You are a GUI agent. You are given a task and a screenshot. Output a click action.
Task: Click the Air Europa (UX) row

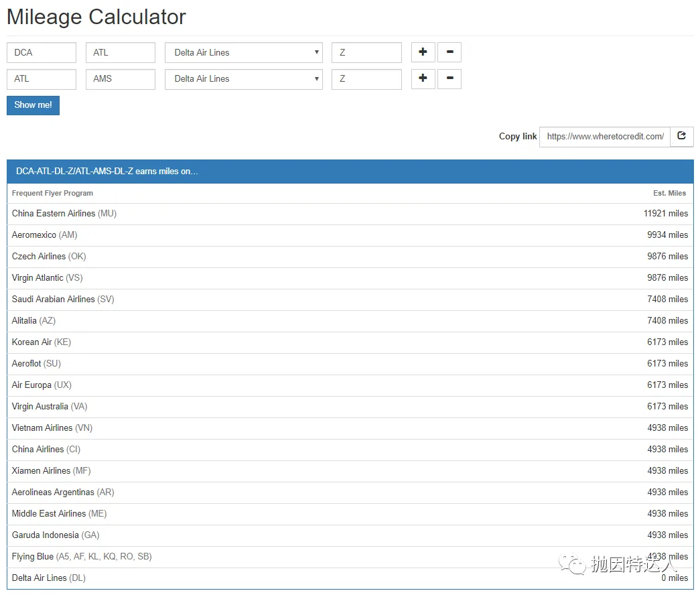click(x=350, y=385)
